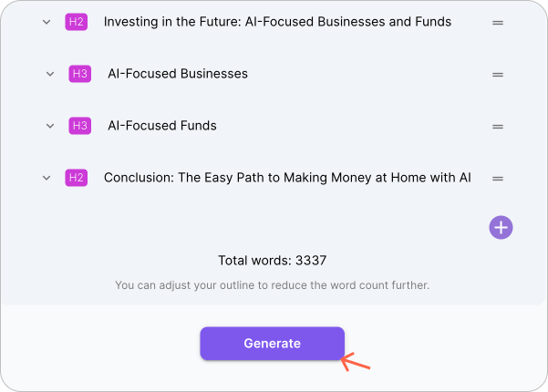Click drag handle for the Conclusion row
Viewport: 548px width, 392px height.
(x=498, y=179)
